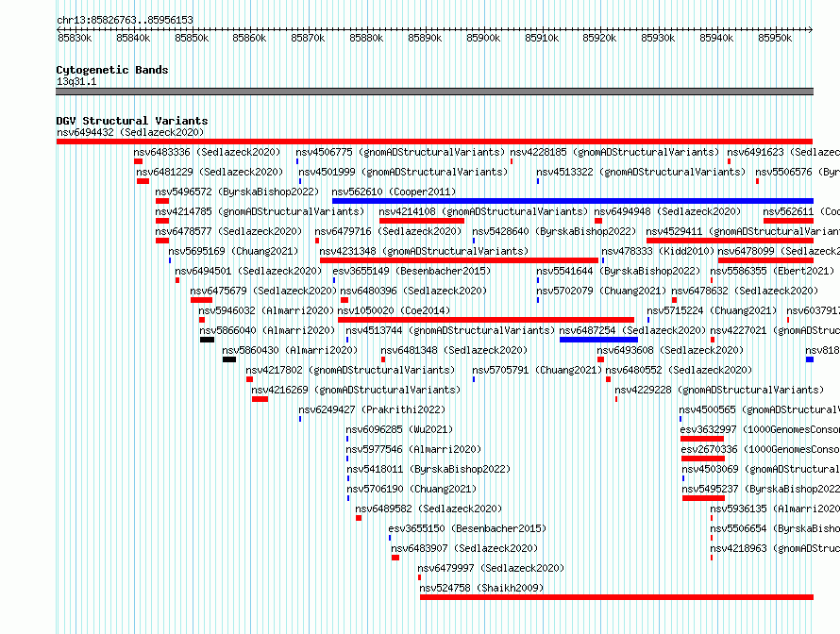Open the nsv4214785 gnomAD variant label
This screenshot has width=840, height=634.
tap(260, 211)
